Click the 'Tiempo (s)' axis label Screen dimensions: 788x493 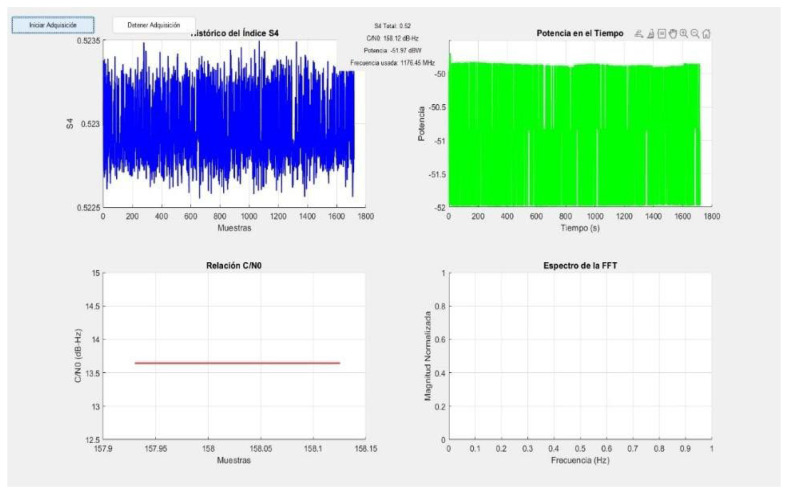[x=580, y=228]
